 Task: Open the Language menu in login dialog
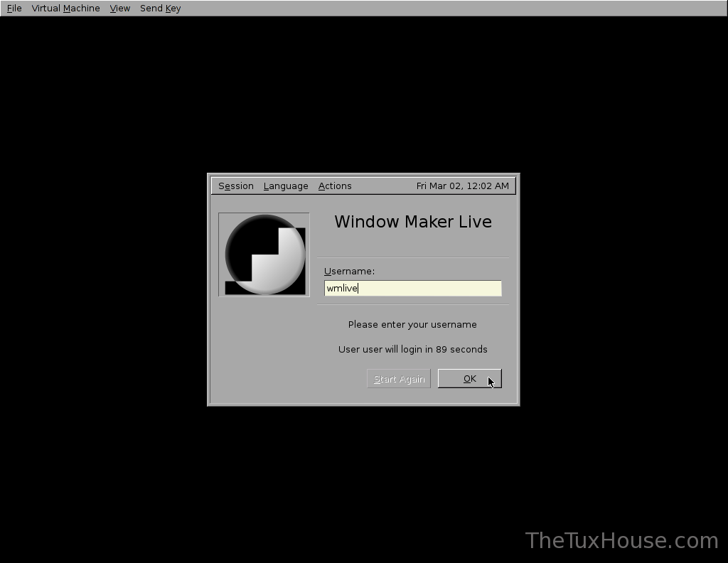pos(286,186)
